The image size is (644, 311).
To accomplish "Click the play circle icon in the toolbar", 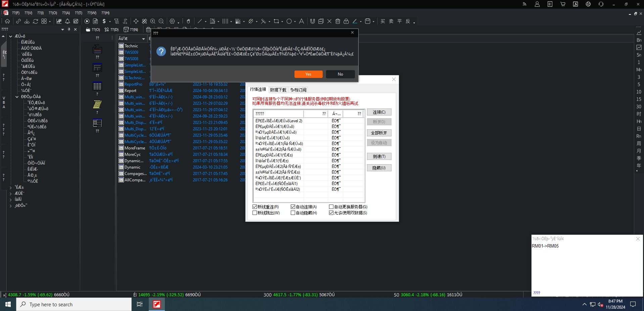I will 87,21.
